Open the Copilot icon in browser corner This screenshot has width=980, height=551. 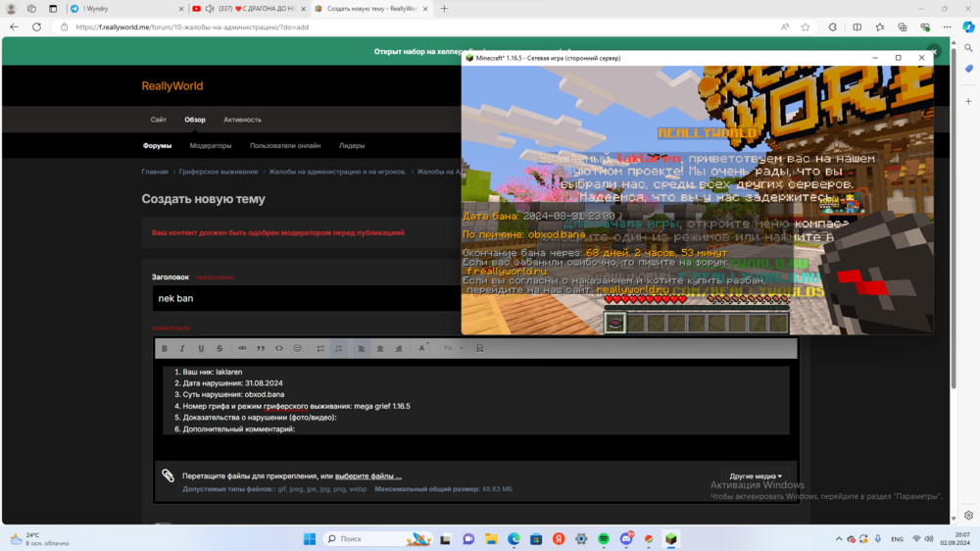969,26
